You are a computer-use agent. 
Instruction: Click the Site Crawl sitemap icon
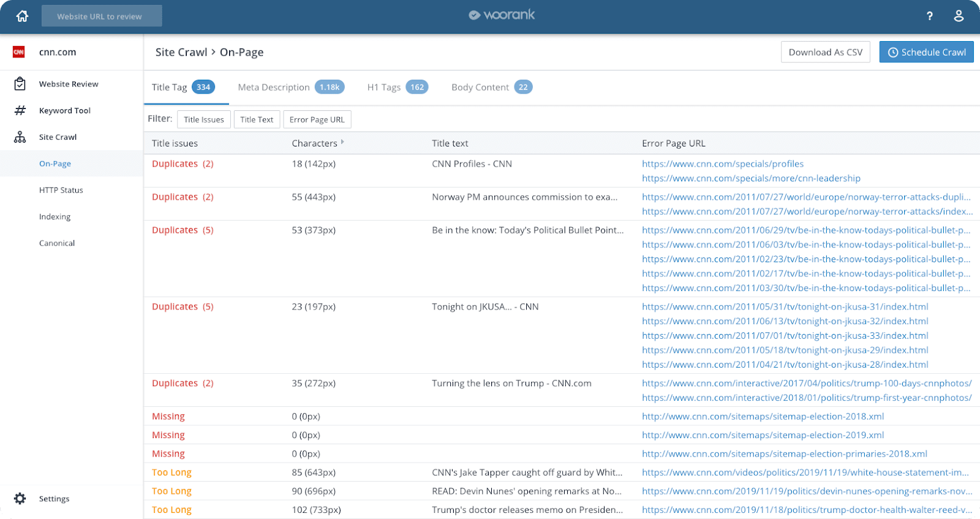click(x=20, y=137)
